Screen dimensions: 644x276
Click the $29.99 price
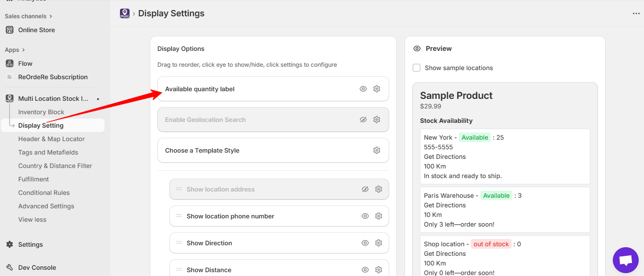click(430, 106)
